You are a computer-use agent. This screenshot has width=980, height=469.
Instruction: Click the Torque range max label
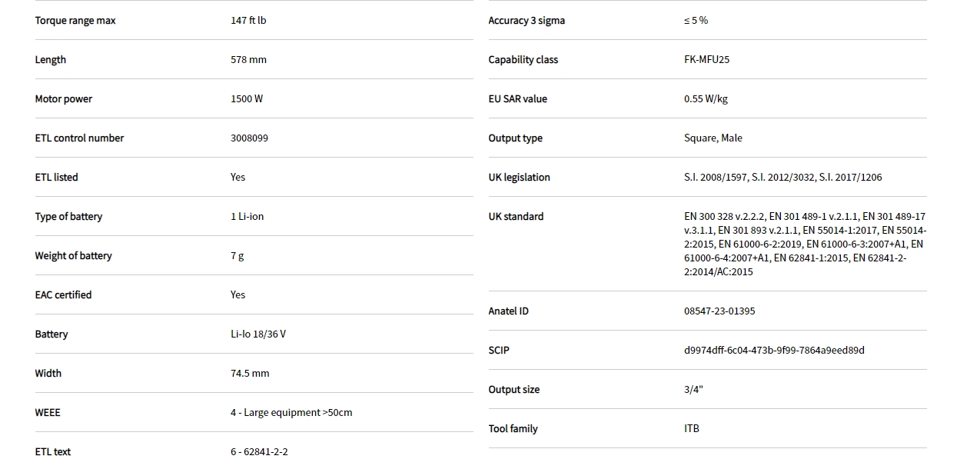pyautogui.click(x=75, y=21)
